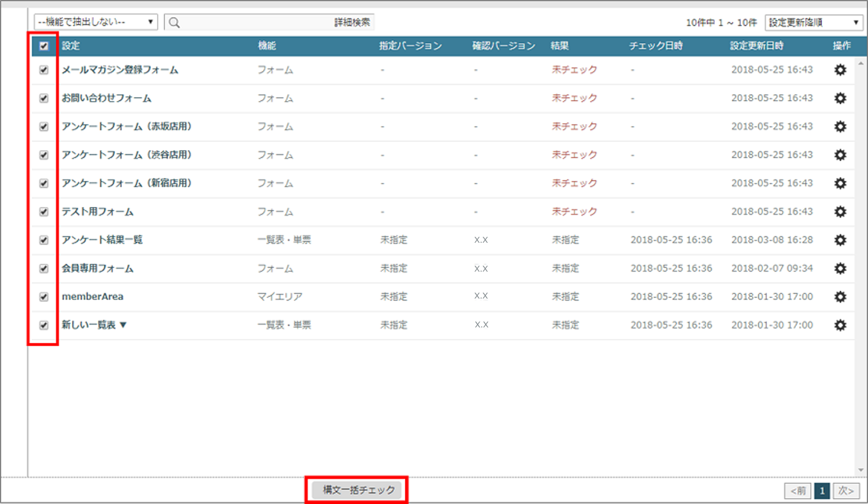Open gear menu for テスト用フォーム
This screenshot has width=868, height=504.
[840, 212]
